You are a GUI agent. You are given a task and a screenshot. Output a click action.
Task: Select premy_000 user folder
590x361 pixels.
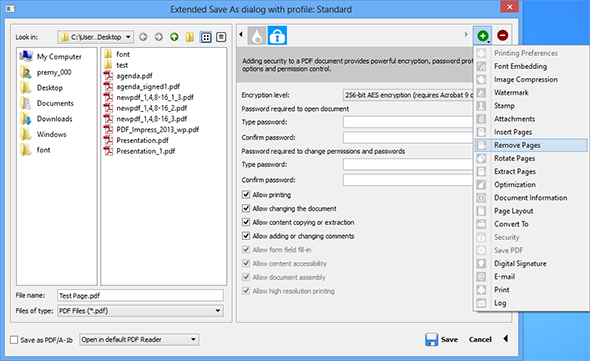pyautogui.click(x=46, y=72)
